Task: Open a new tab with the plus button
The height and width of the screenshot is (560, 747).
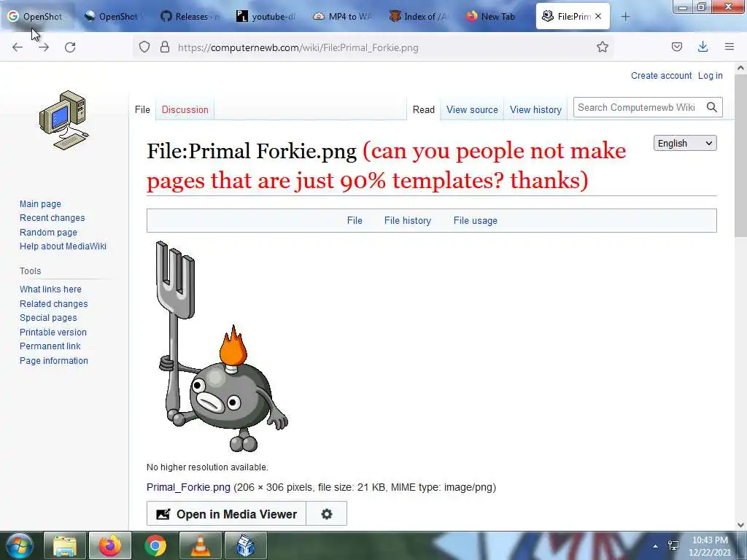Action: [x=625, y=17]
